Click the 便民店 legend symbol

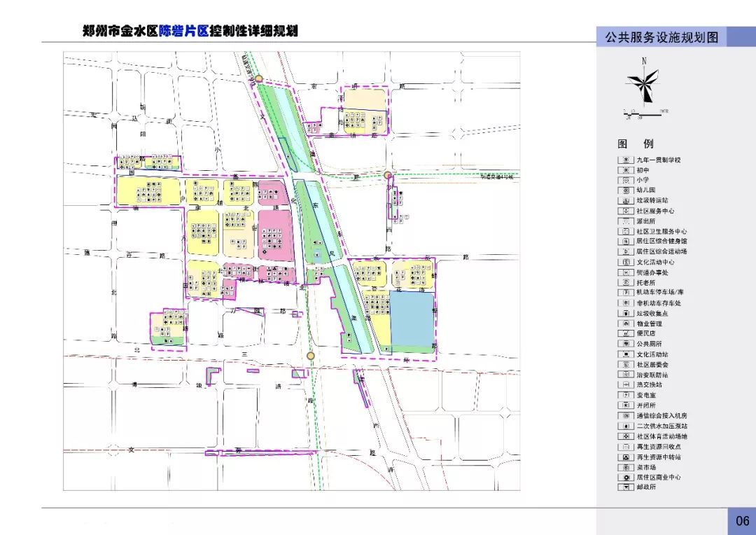click(x=626, y=333)
